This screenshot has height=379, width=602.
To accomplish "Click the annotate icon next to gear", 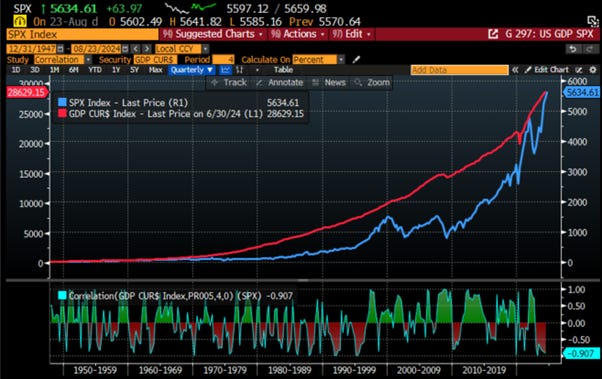I will coord(579,70).
